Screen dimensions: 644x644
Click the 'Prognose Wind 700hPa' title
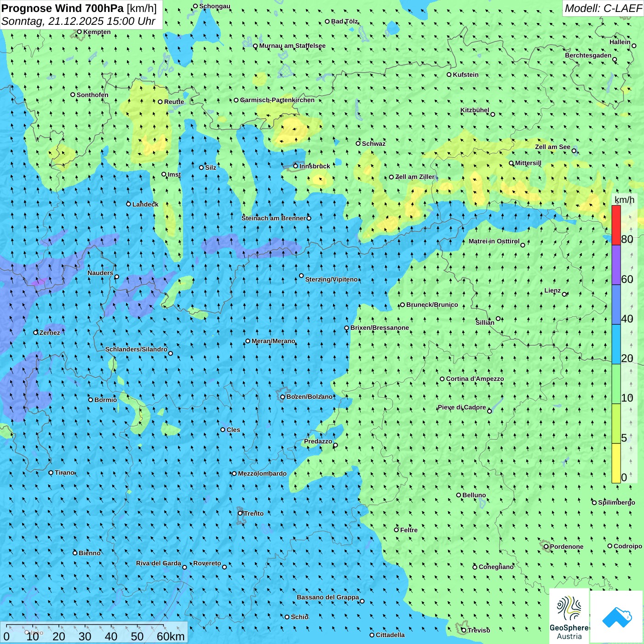click(63, 8)
